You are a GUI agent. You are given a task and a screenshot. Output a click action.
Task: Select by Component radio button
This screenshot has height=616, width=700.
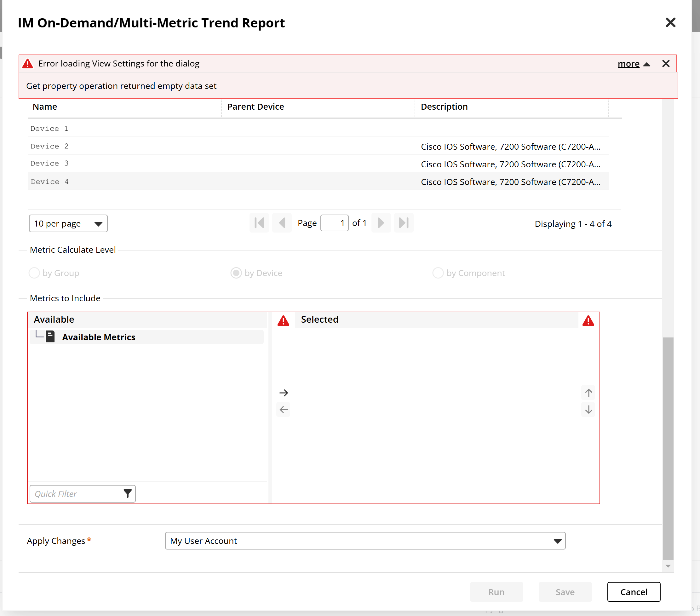pos(438,273)
